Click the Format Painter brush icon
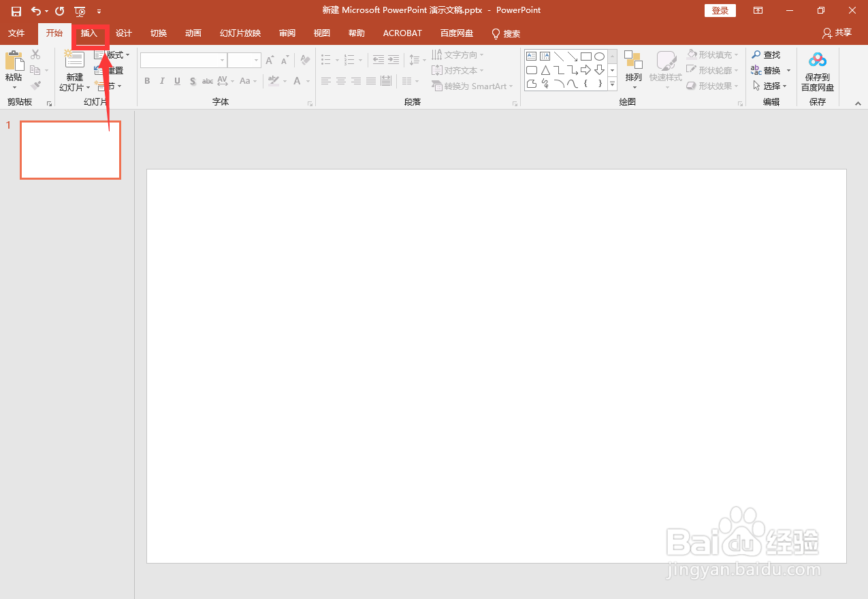 [x=35, y=86]
